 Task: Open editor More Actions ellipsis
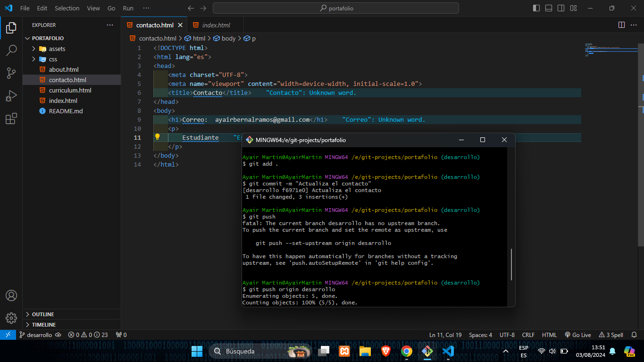634,25
